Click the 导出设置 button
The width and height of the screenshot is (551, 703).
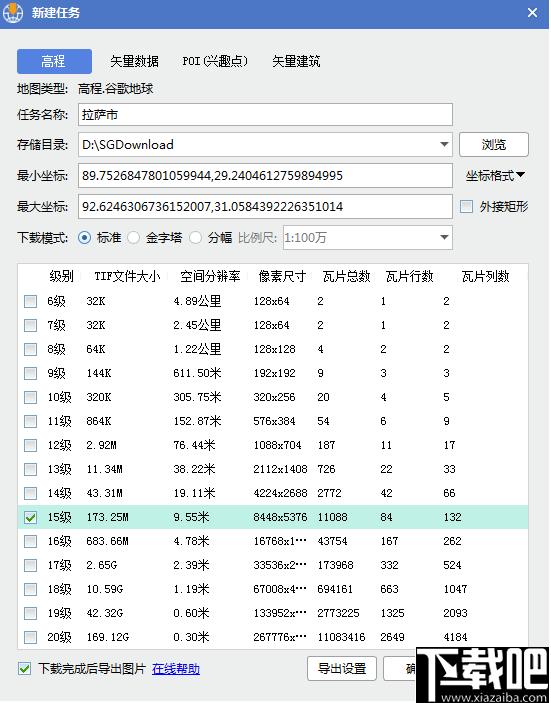(342, 668)
